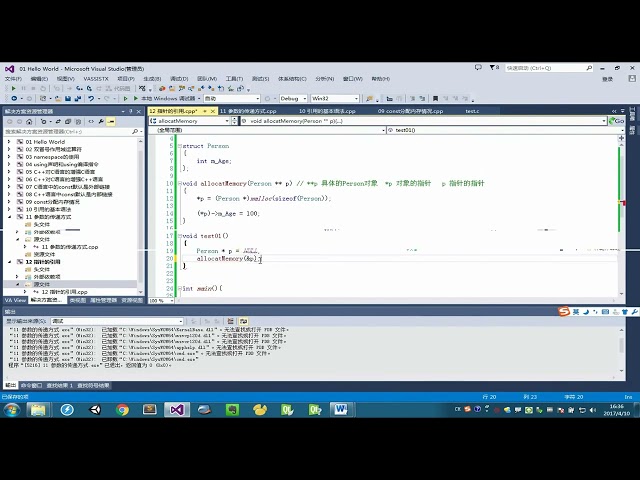Click the feedback speech bubble icon
The image size is (640, 480).
tap(478, 68)
